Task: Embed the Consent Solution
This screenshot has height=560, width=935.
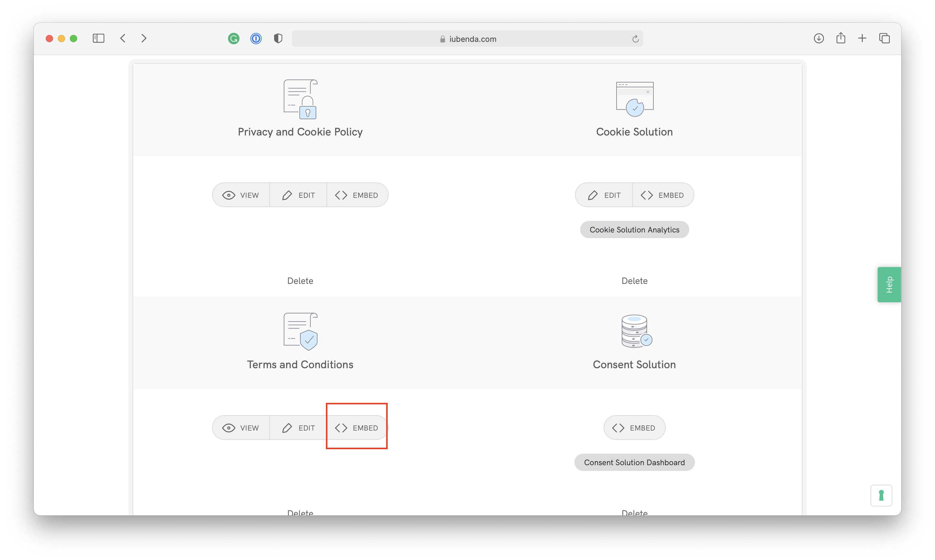Action: (634, 428)
